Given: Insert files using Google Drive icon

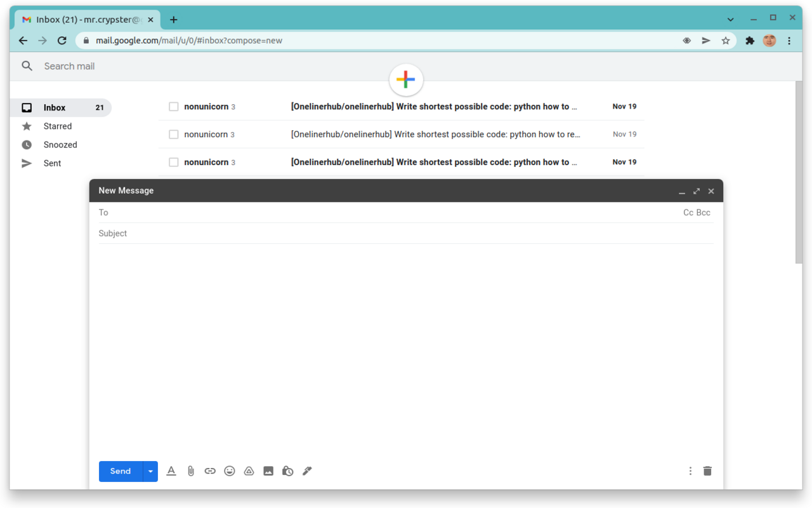Looking at the screenshot, I should tap(249, 471).
